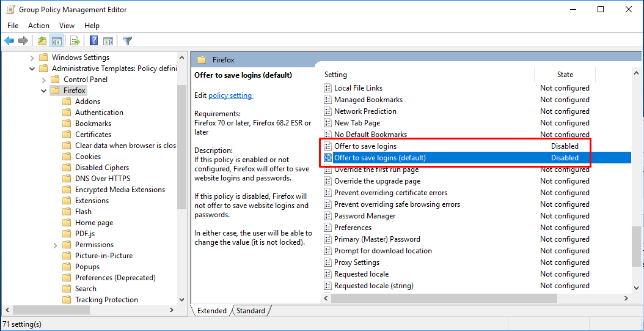Click the Search folder icon
This screenshot has width=644, height=331.
(67, 289)
